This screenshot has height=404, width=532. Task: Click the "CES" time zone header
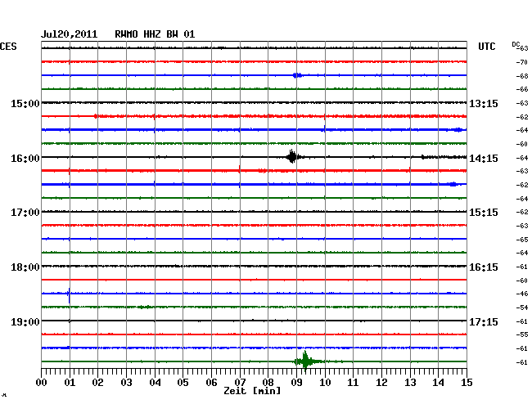click(8, 47)
